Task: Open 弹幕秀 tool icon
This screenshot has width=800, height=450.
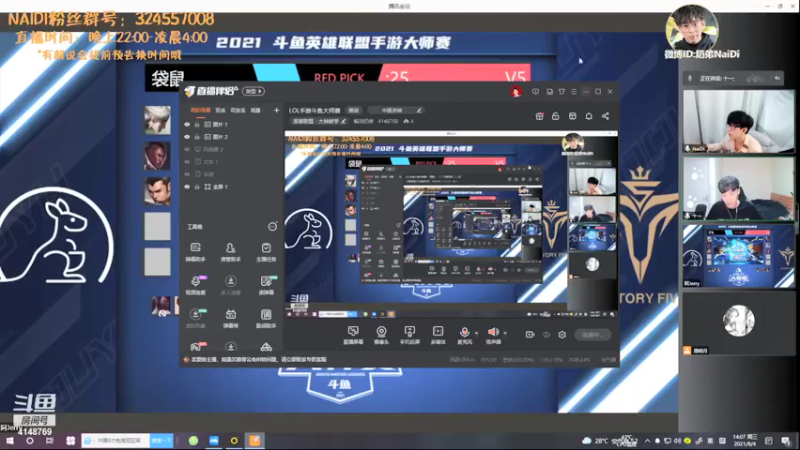Action: pyautogui.click(x=231, y=318)
